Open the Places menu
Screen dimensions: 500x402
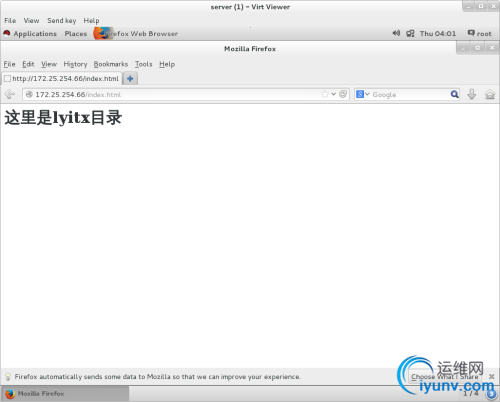coord(76,34)
